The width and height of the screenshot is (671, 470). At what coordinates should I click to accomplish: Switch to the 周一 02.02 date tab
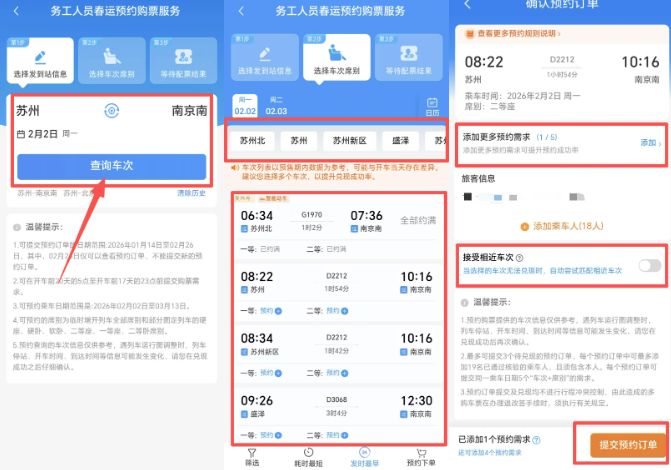pyautogui.click(x=245, y=105)
